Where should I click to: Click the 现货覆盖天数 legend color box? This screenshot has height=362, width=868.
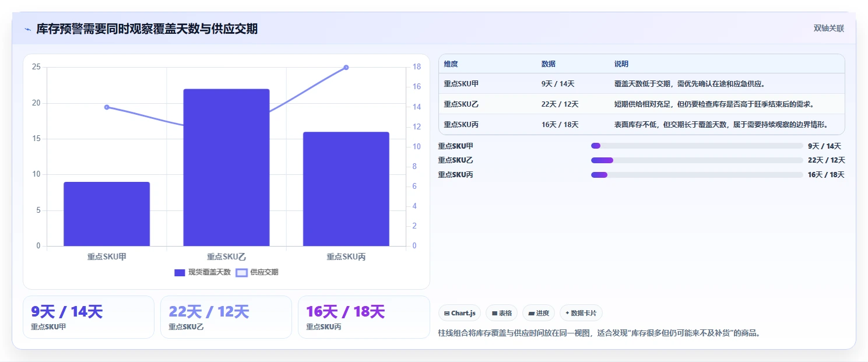coord(180,272)
